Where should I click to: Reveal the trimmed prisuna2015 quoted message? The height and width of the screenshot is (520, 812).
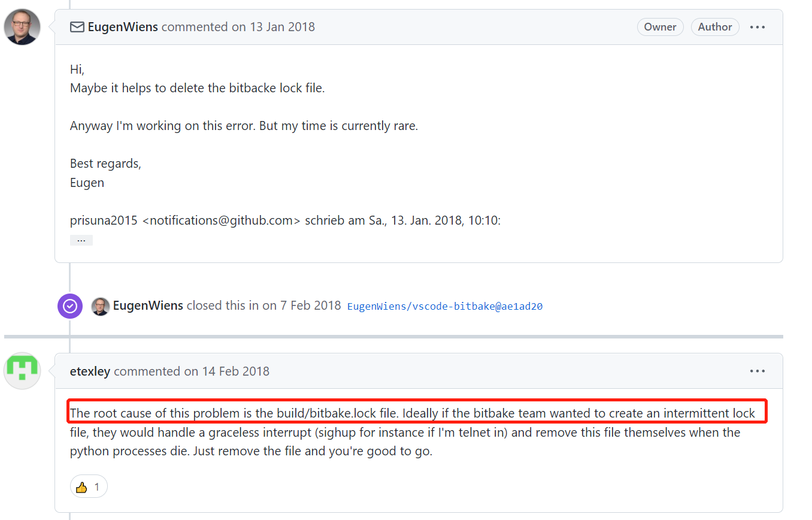81,239
